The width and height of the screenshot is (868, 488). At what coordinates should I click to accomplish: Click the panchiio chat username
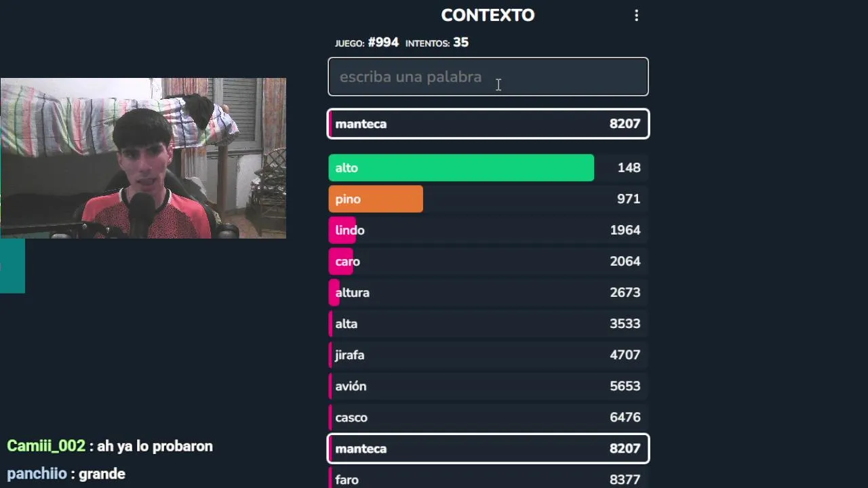(x=37, y=474)
